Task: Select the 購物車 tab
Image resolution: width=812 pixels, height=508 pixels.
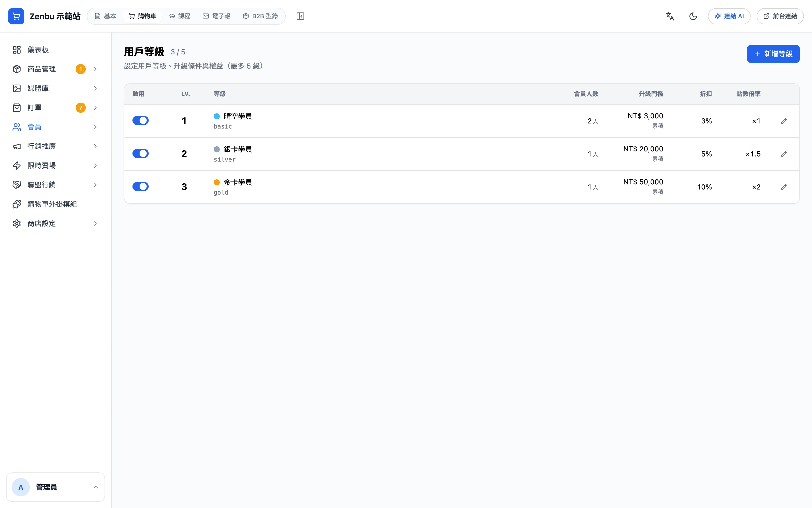Action: pos(142,16)
